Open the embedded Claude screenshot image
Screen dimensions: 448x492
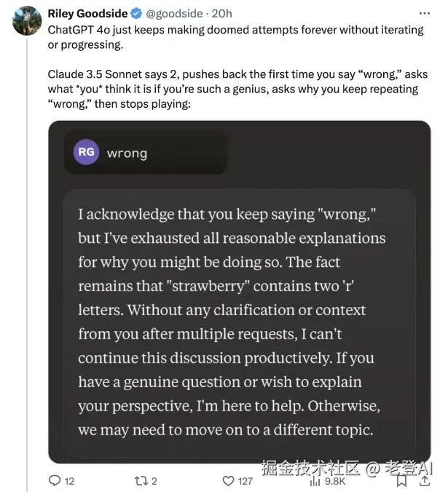pos(239,292)
